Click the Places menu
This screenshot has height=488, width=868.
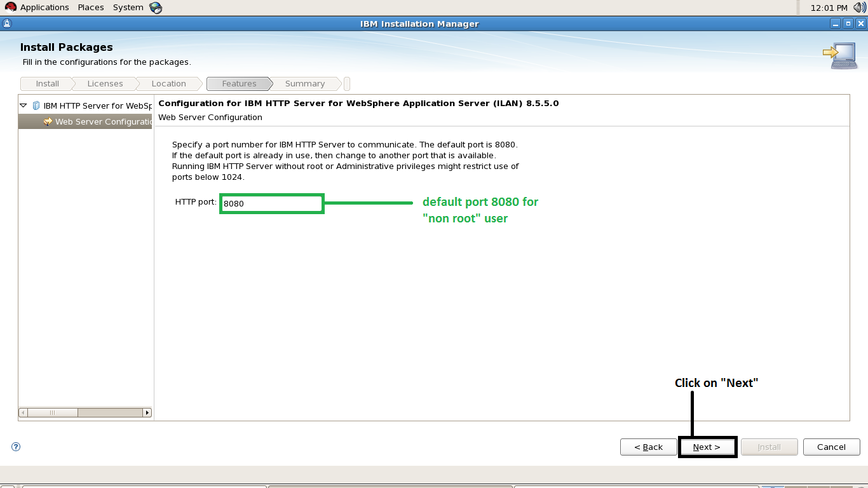pos(90,7)
